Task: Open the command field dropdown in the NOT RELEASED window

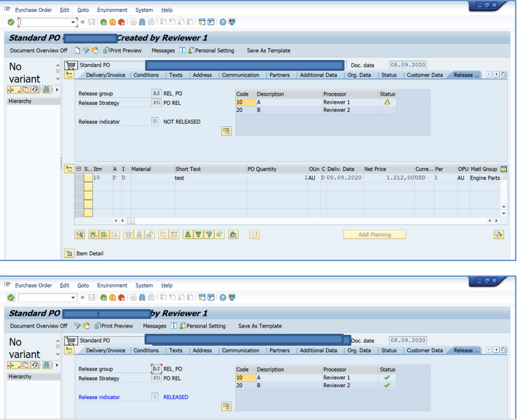Action: 73,22
